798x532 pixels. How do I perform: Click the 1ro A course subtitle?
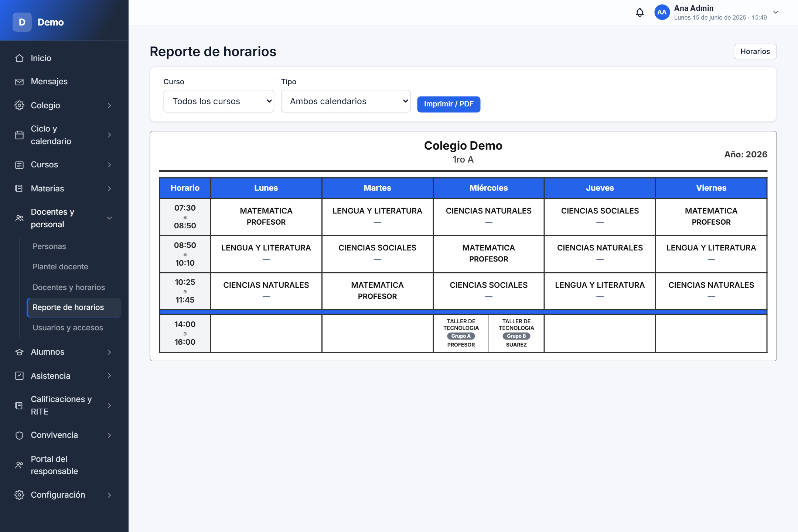pyautogui.click(x=463, y=160)
